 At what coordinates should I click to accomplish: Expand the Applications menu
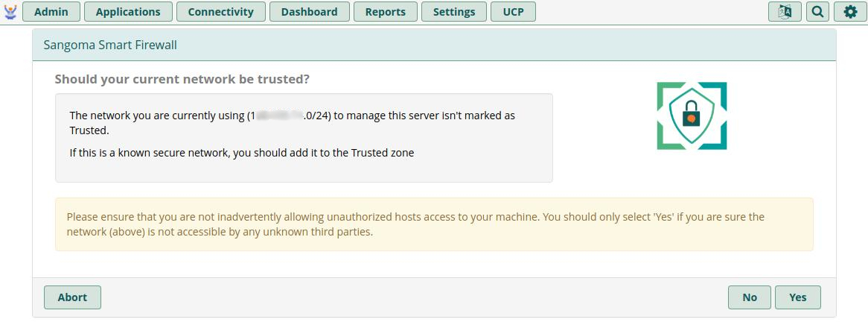(128, 12)
